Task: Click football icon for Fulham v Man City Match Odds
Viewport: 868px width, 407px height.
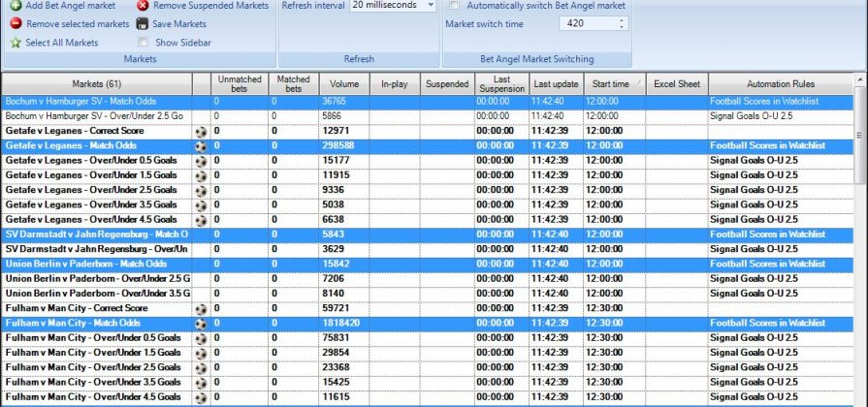Action: [x=201, y=323]
